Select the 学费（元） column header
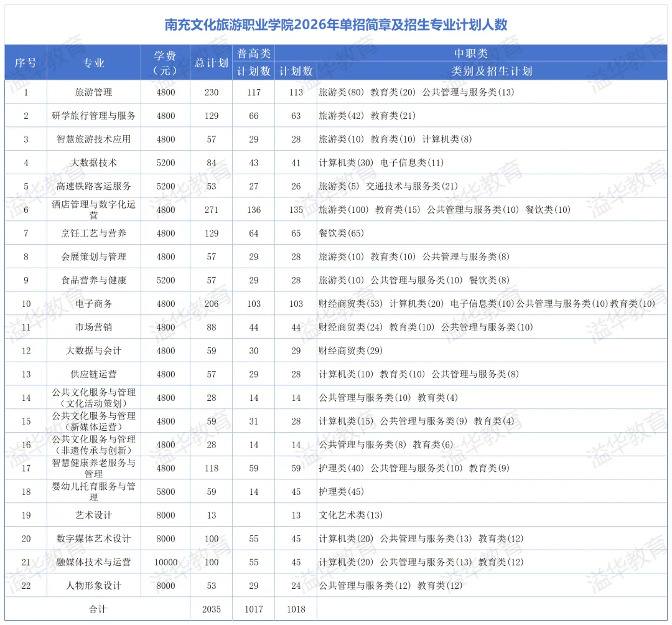672x625 pixels. tap(166, 63)
